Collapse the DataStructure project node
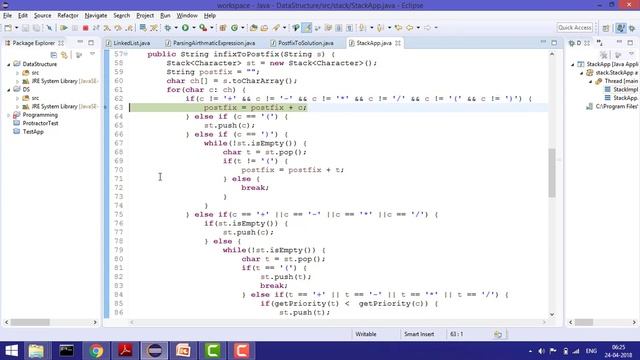 click(9, 64)
